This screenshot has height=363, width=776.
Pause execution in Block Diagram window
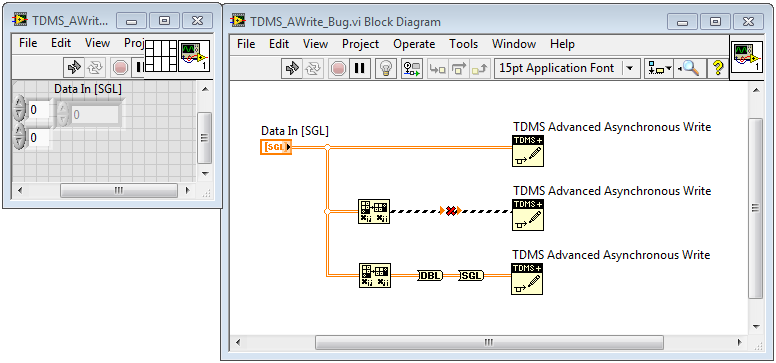(x=359, y=68)
